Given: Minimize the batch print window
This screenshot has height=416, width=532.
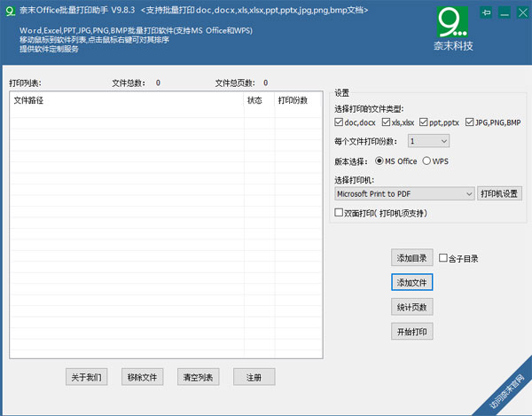Looking at the screenshot, I should pos(505,13).
